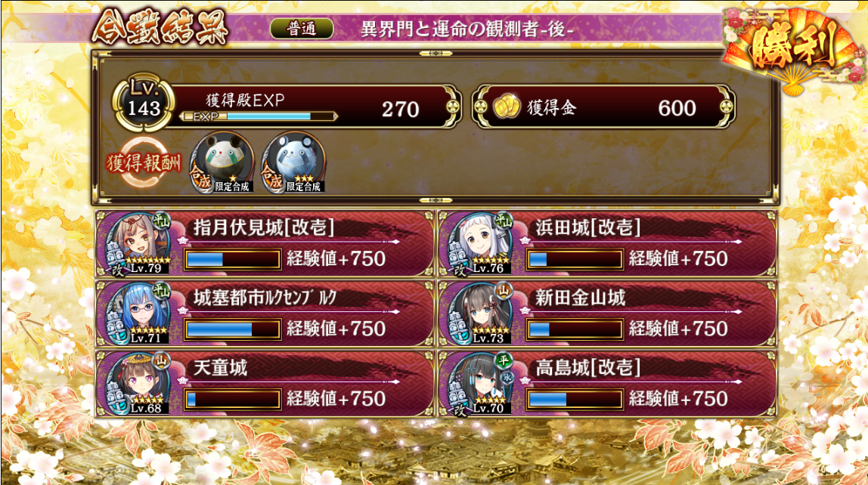Select the 高島城[改壱] character portrait
This screenshot has width=868, height=485.
(479, 384)
